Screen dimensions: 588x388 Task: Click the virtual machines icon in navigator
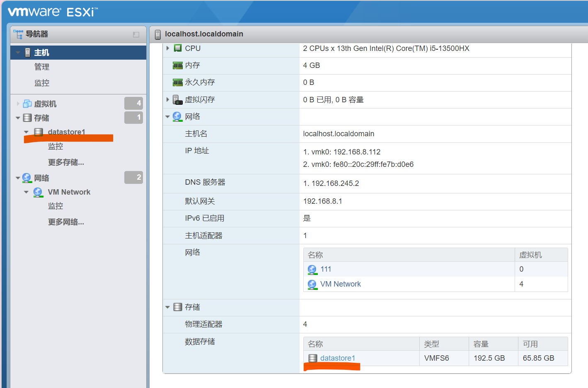coord(27,104)
